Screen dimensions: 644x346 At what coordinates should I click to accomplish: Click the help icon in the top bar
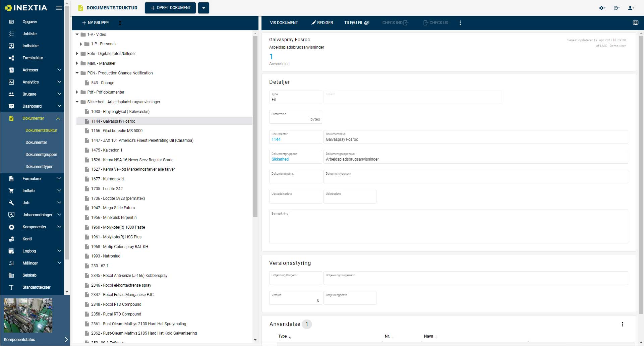[616, 8]
